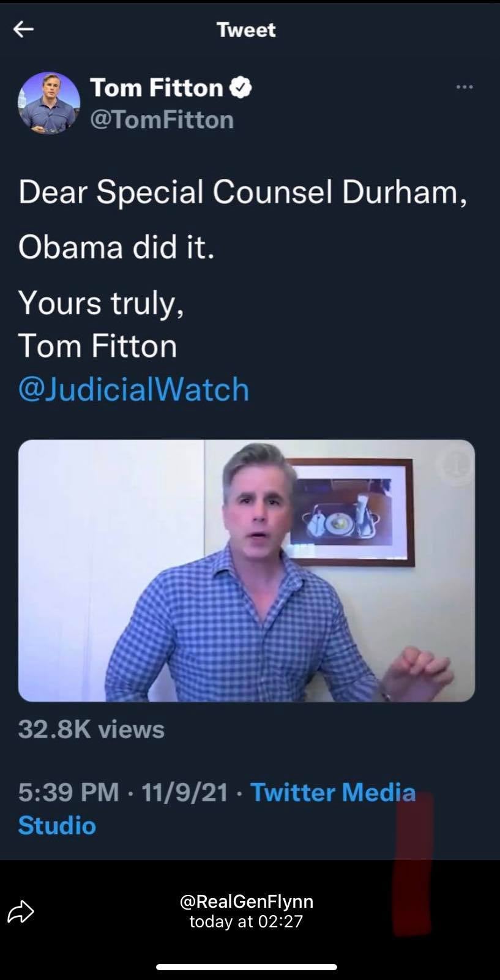500x980 pixels.
Task: Click Tom Fitton's profile avatar
Action: tap(48, 103)
